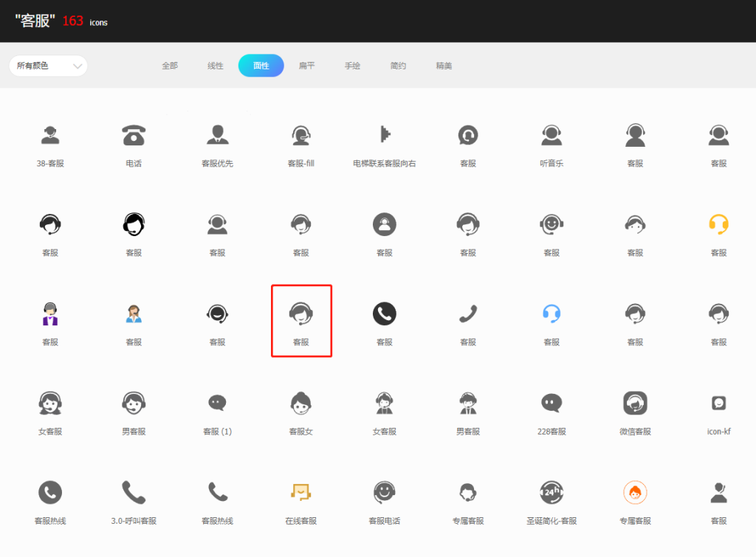The width and height of the screenshot is (756, 557).
Task: Open the 所有颜色 color filter dropdown
Action: tap(48, 66)
